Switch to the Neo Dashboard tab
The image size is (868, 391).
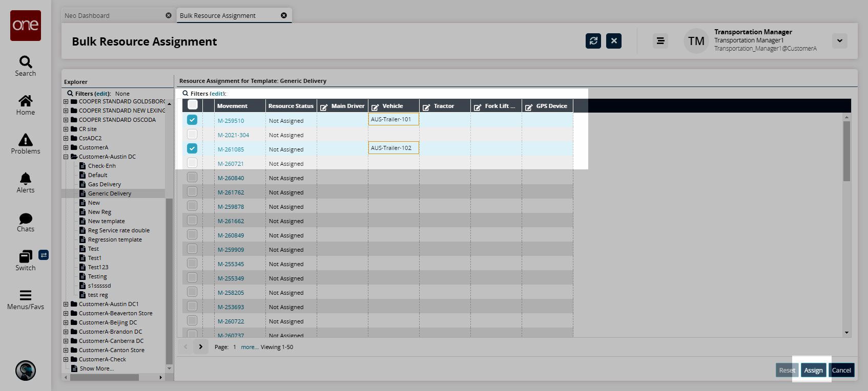pos(118,15)
